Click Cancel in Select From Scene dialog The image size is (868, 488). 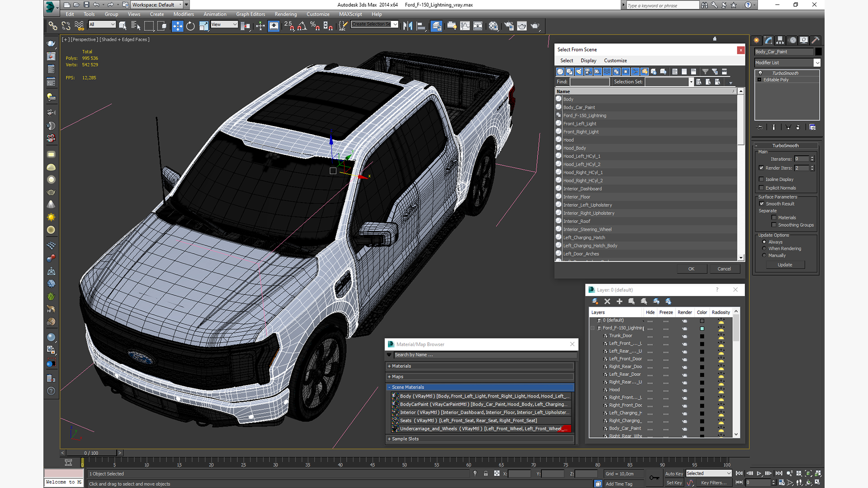[x=724, y=269]
